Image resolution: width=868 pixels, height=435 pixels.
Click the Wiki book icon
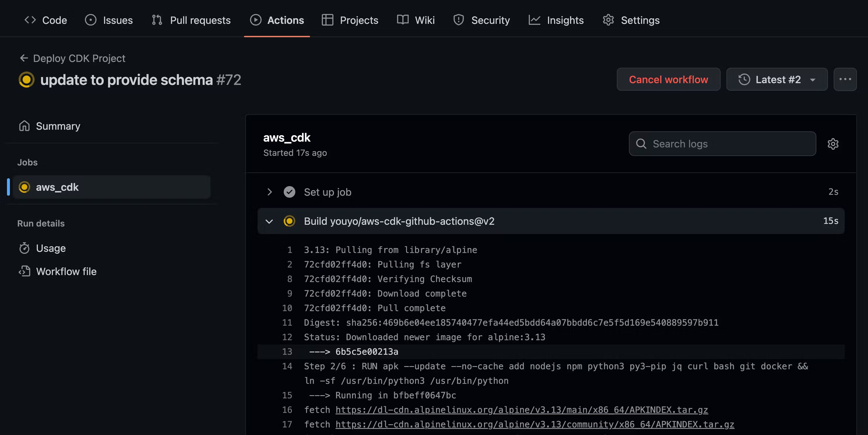tap(403, 20)
